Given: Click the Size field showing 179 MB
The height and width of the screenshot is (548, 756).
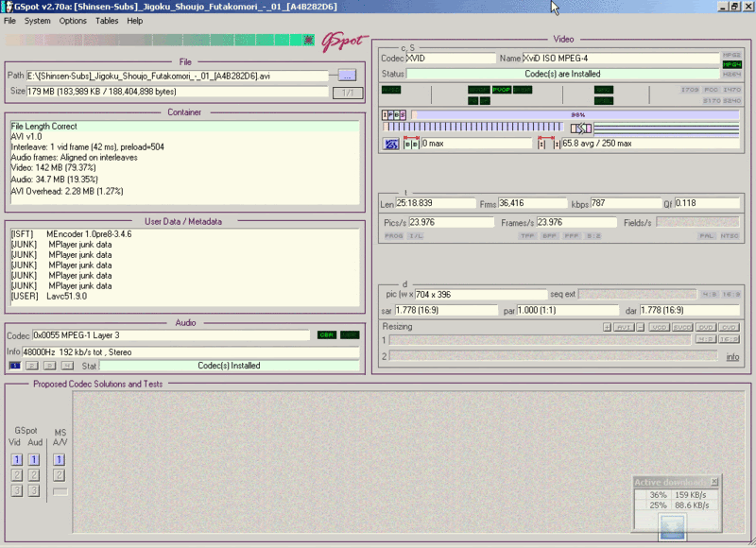Looking at the screenshot, I should (178, 91).
